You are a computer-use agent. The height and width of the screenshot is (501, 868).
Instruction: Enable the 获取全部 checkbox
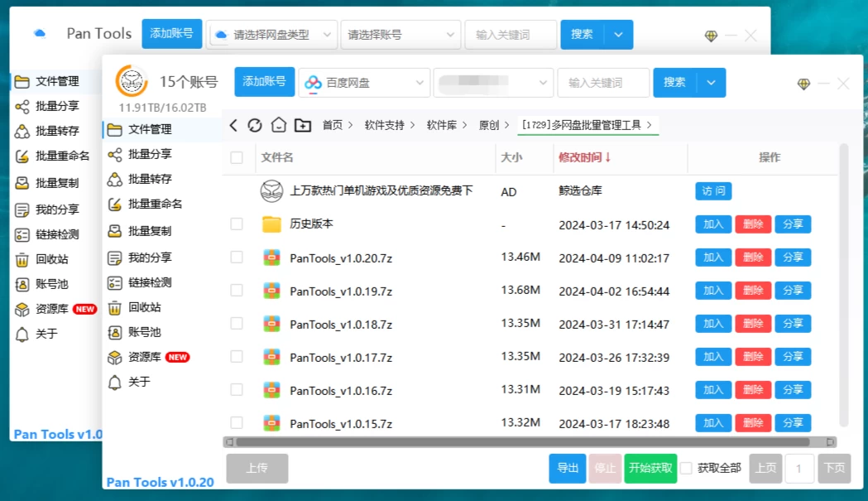tap(685, 468)
